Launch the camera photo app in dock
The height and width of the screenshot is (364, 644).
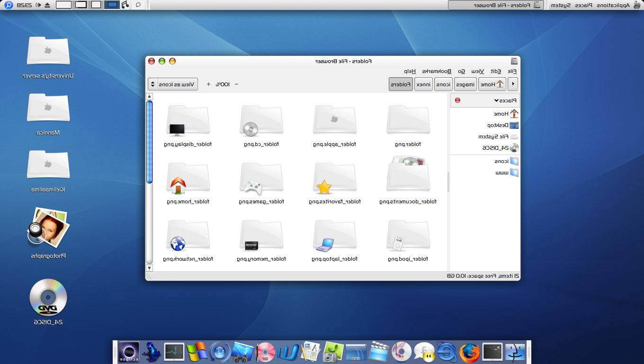pyautogui.click(x=333, y=352)
